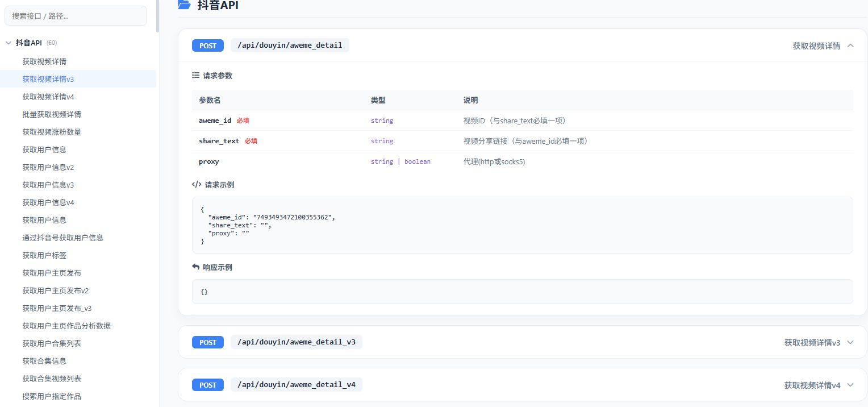Click the /api/douyin/aweme_detail path chip

click(x=290, y=45)
